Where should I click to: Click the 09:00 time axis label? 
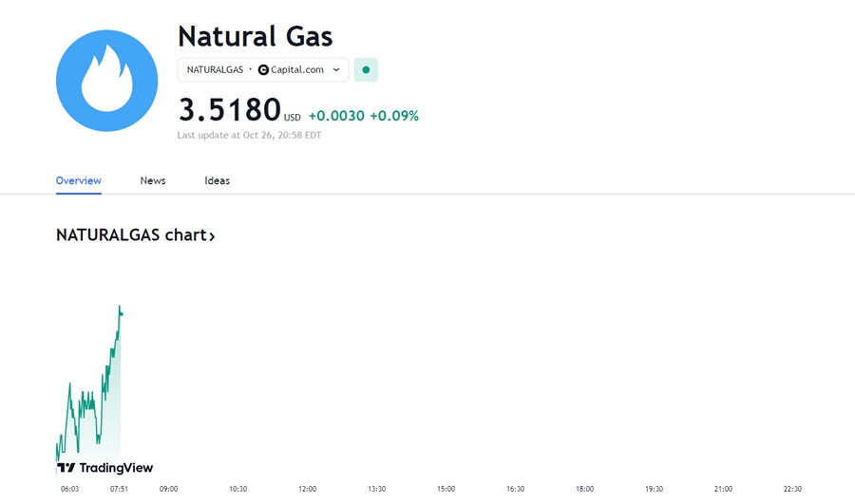[x=168, y=489]
